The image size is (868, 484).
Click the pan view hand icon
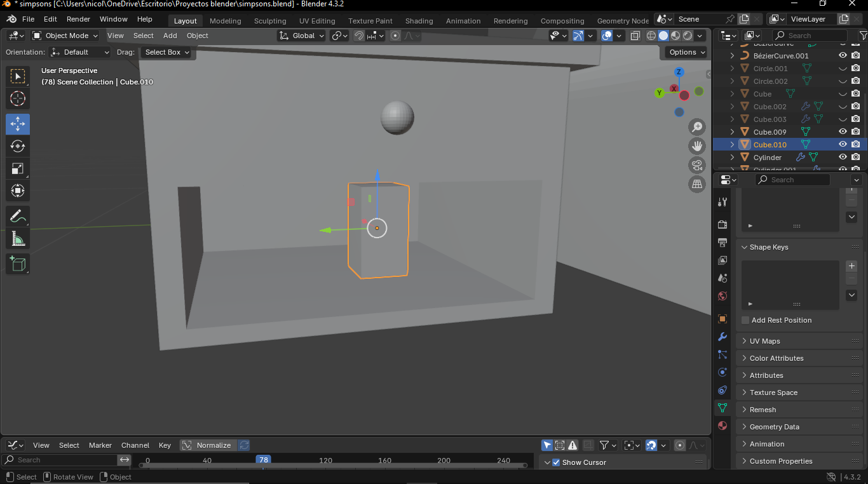697,146
